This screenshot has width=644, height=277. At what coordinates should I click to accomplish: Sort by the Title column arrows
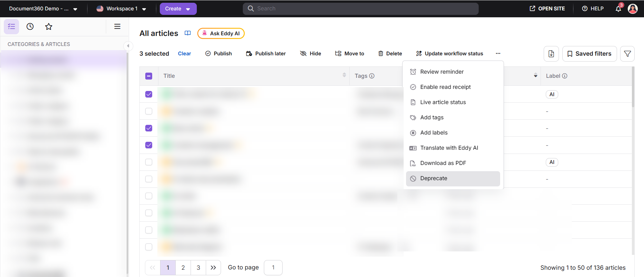click(x=344, y=75)
